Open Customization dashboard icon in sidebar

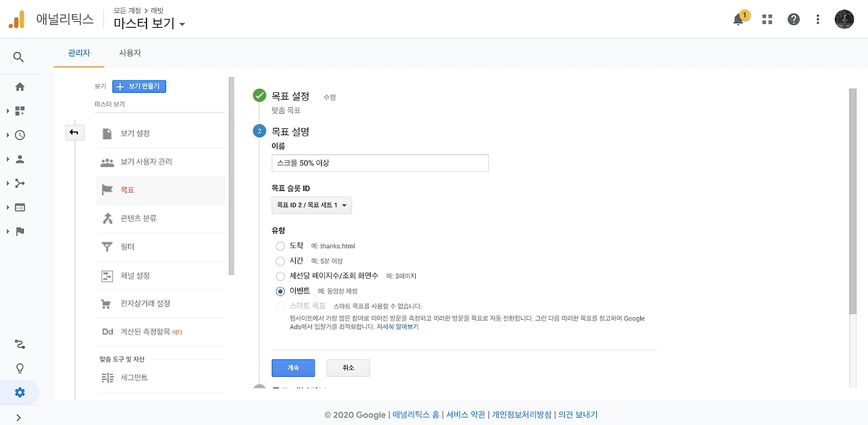[x=20, y=110]
